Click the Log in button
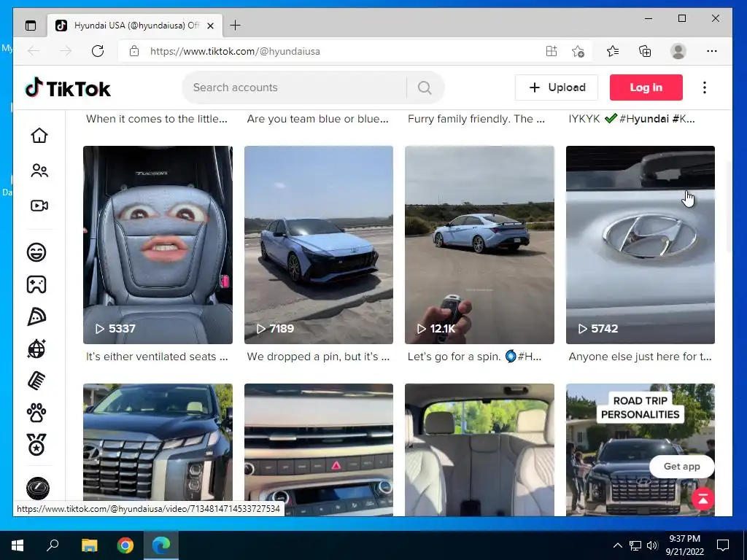The height and width of the screenshot is (560, 747). 646,87
